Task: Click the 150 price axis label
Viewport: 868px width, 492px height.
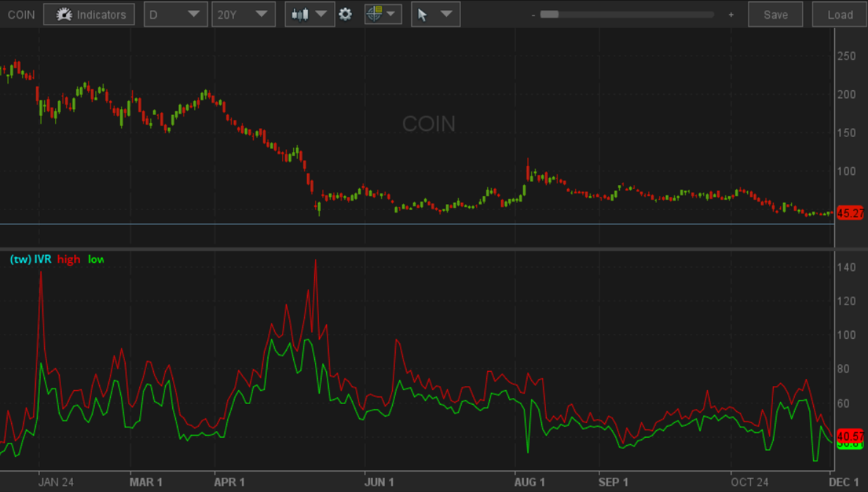Action: (x=846, y=133)
